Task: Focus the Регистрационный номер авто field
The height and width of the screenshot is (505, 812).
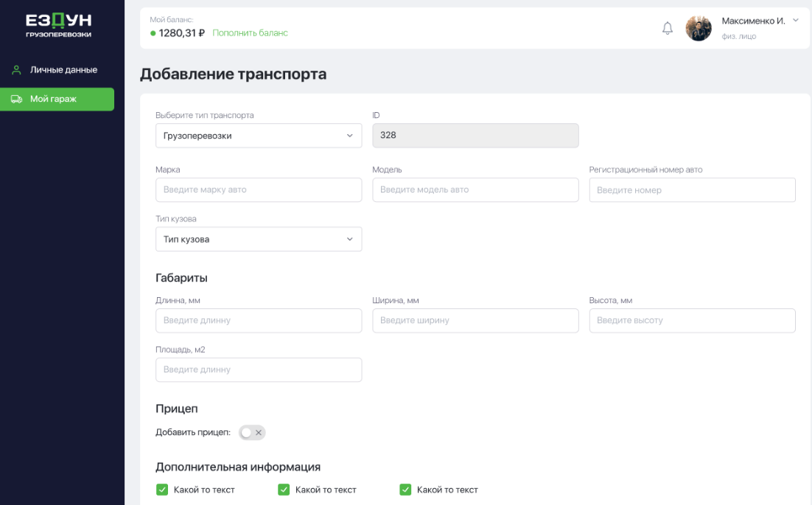Action: (692, 189)
